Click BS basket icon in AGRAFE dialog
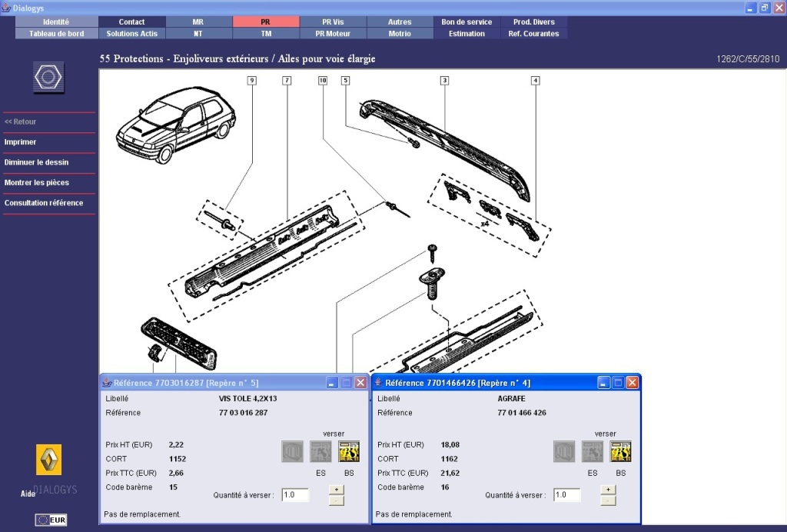Screen dimensions: 787x532 tap(620, 451)
